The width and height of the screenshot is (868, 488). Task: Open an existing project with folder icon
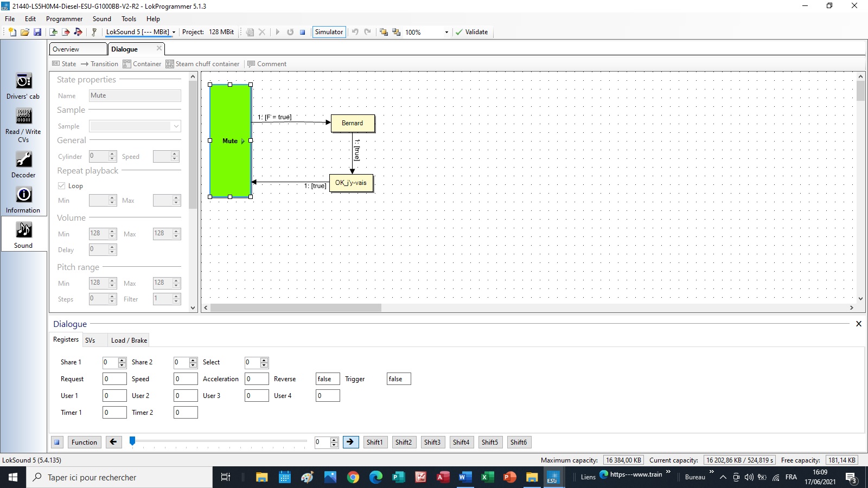pyautogui.click(x=25, y=32)
